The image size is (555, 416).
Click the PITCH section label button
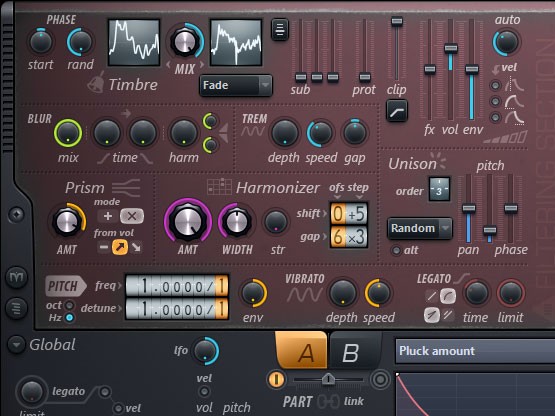coord(65,285)
